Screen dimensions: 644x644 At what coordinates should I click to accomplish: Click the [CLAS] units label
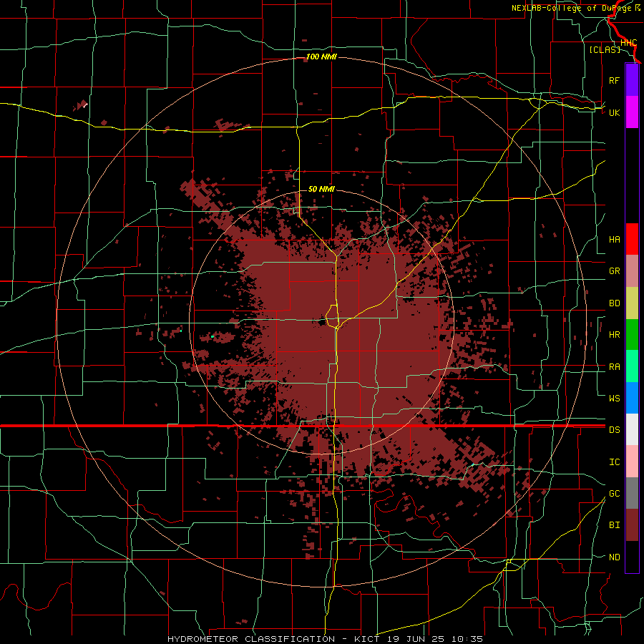click(x=605, y=49)
